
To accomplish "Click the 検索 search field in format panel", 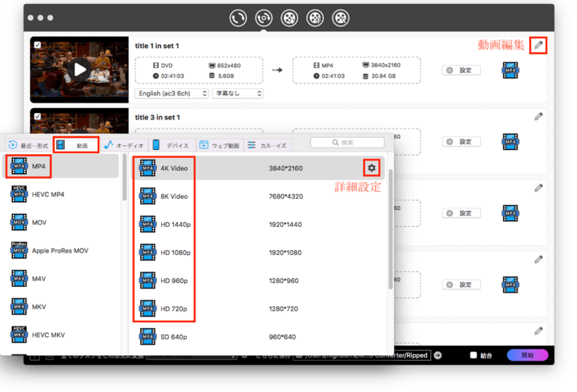I will coord(347,143).
